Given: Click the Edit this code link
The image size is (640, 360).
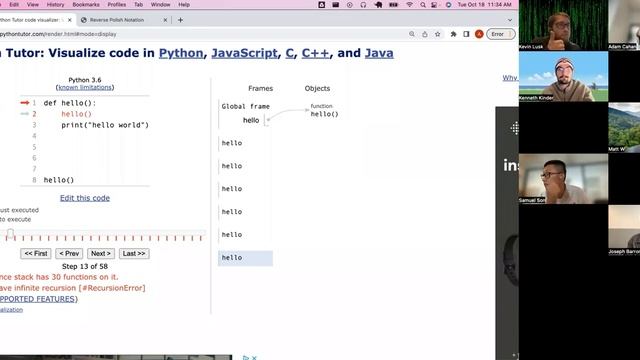Looking at the screenshot, I should 85,198.
